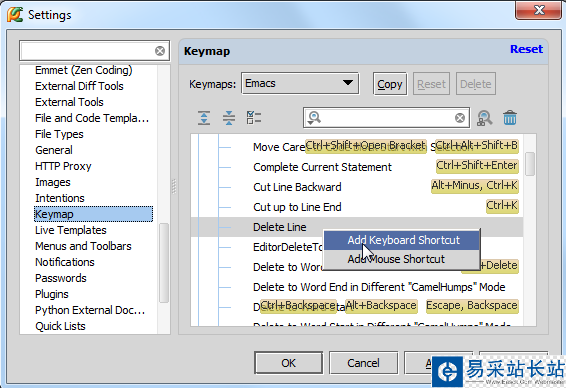566x388 pixels.
Task: Select Passwords settings
Action: click(61, 278)
